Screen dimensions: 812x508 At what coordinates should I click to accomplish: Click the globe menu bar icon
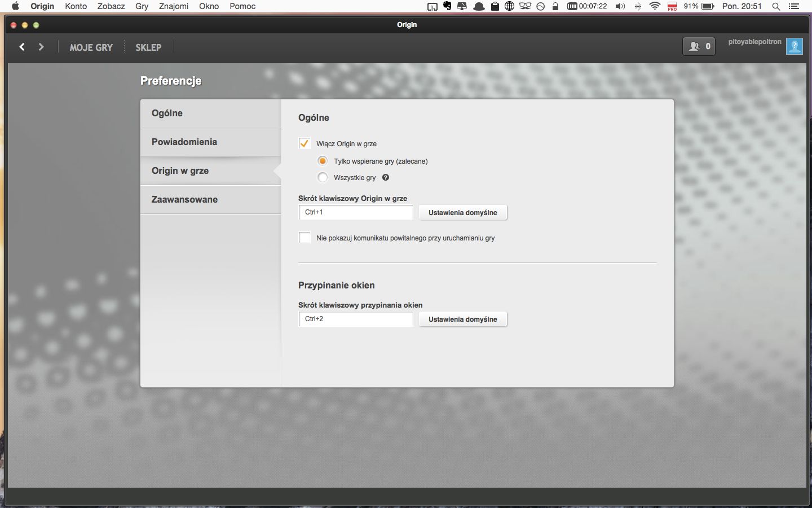pyautogui.click(x=509, y=6)
